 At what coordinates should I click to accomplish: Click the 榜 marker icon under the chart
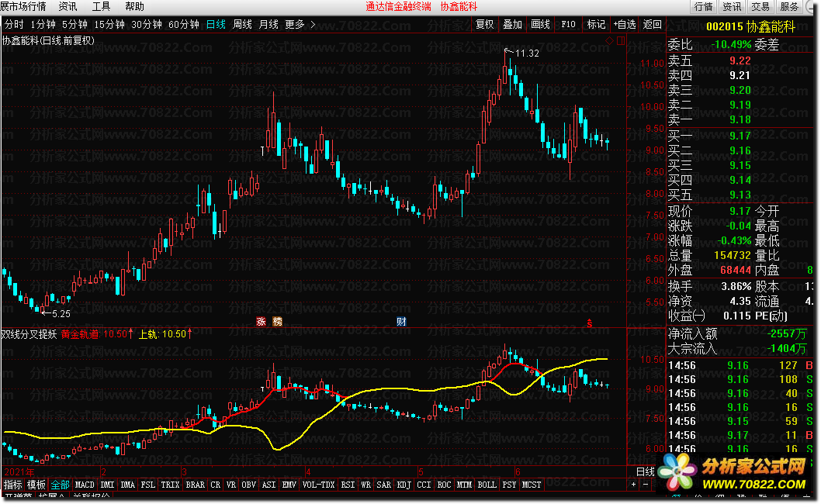tap(278, 321)
